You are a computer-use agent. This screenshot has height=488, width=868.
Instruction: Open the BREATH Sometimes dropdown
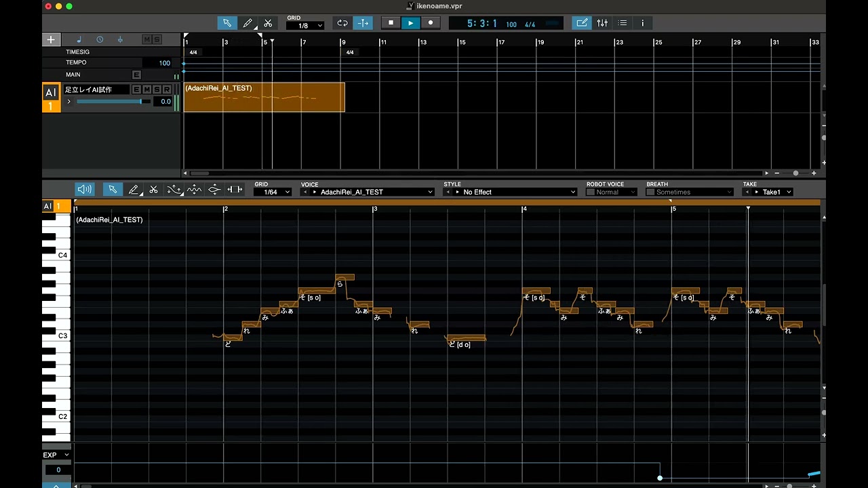[x=694, y=192]
